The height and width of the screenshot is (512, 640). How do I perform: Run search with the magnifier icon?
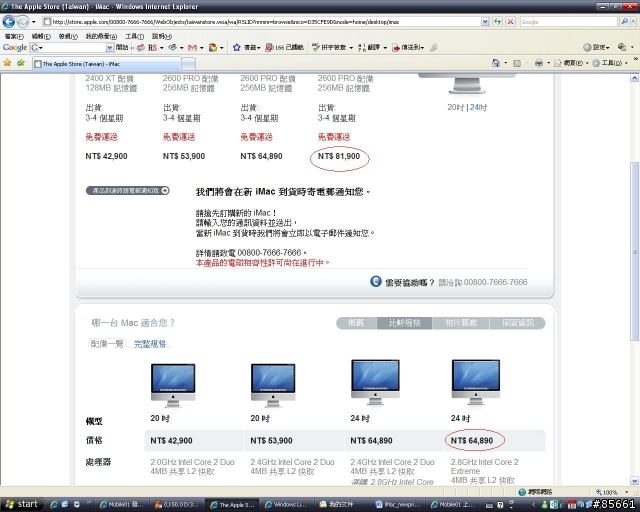click(x=624, y=22)
